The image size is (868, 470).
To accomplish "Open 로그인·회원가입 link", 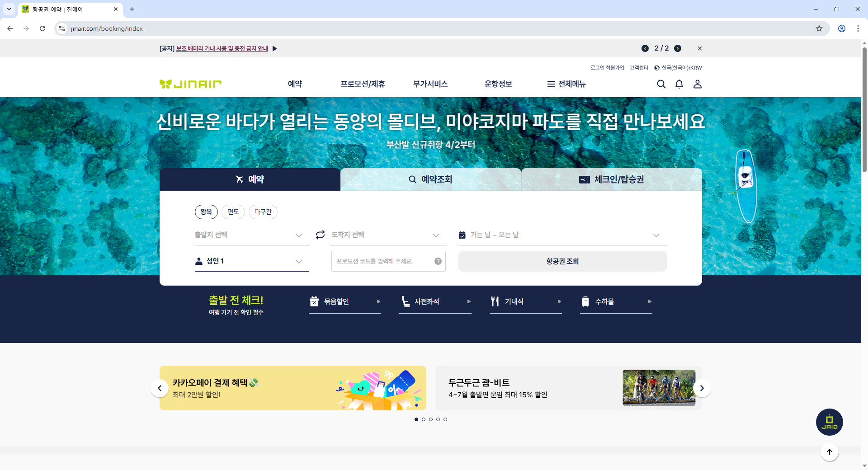I will tap(607, 68).
